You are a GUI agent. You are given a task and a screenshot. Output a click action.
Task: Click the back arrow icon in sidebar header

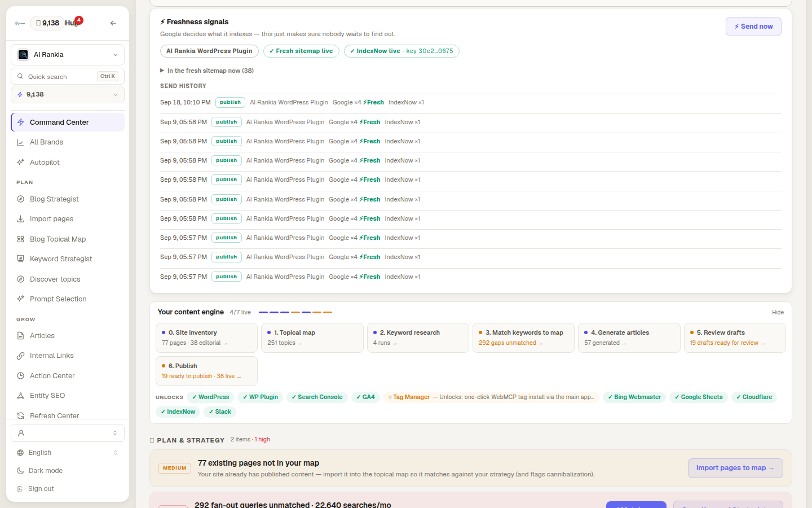113,23
